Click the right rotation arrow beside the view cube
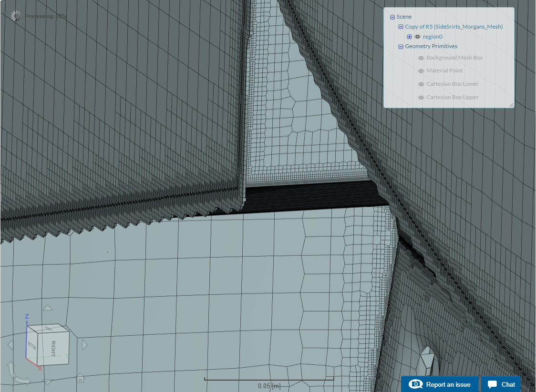 pyautogui.click(x=84, y=345)
